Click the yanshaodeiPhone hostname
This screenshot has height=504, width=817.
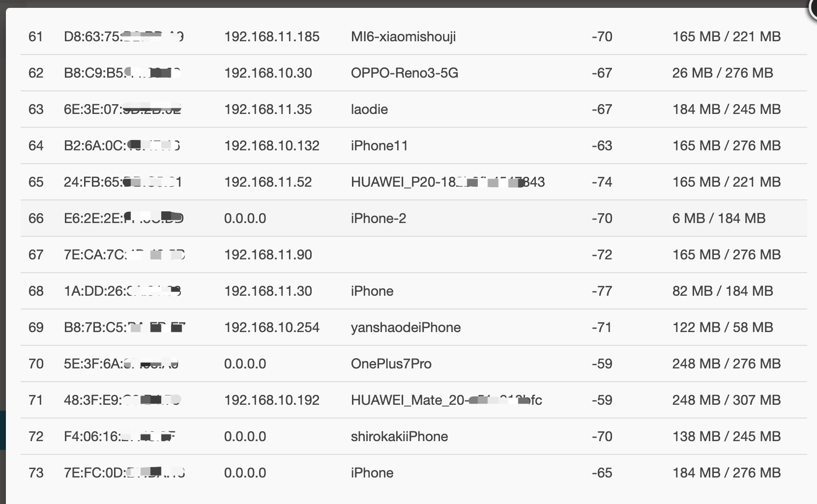tap(406, 328)
